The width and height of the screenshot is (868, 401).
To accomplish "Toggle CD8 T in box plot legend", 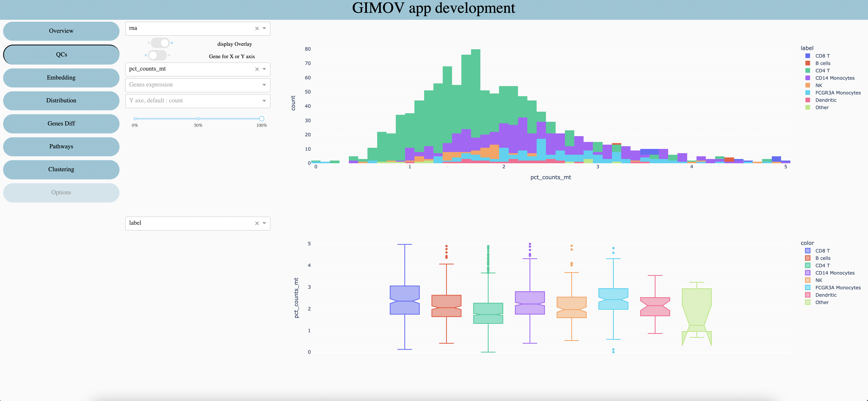I will click(818, 251).
